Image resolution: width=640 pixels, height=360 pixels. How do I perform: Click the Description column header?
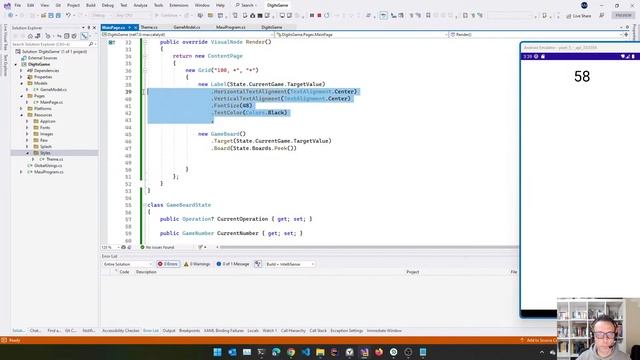[x=146, y=272]
